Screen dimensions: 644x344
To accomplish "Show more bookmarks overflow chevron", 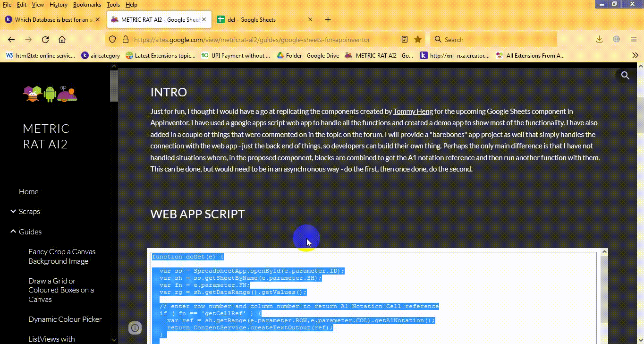I will pyautogui.click(x=635, y=55).
